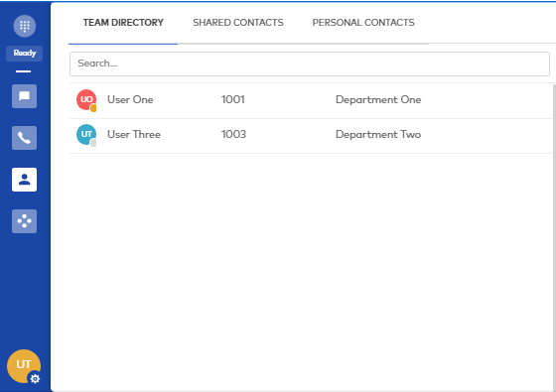Click orange status badge on User One avatar

[93, 108]
